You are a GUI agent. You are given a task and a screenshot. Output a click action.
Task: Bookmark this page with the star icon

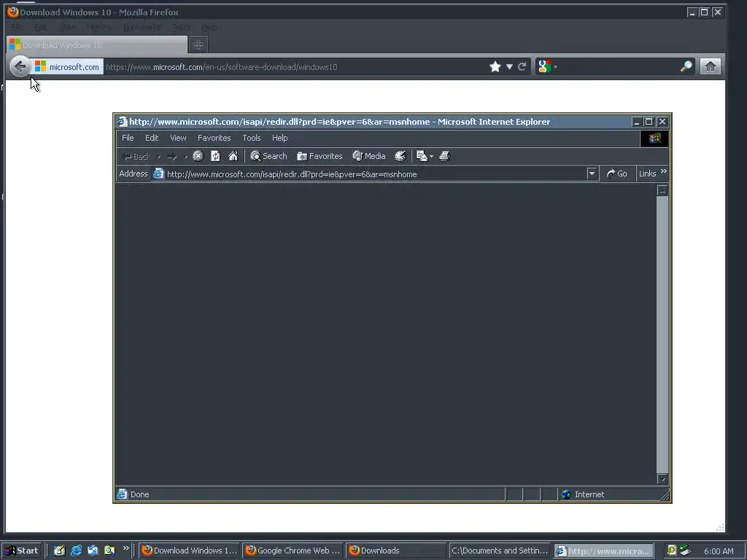495,66
